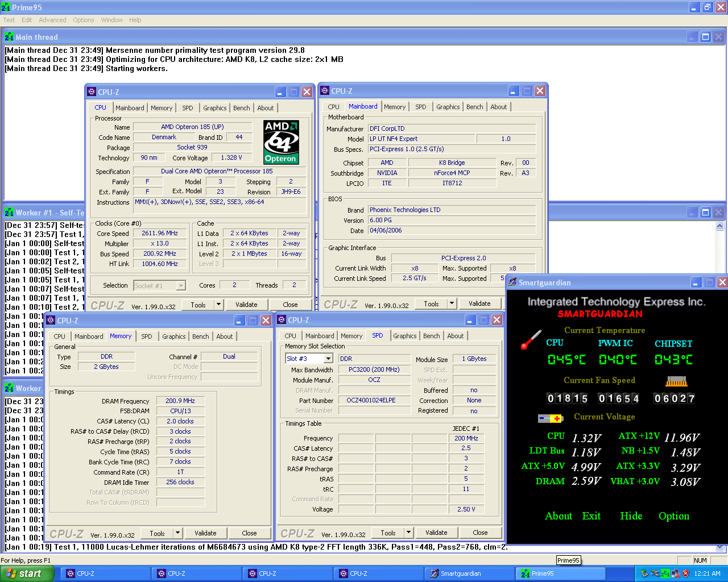This screenshot has height=582, width=728.
Task: Click the CPU temperature reading 045°C
Action: click(x=566, y=359)
